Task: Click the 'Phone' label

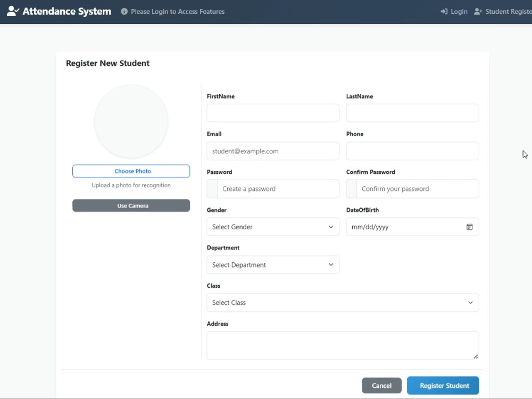Action: click(354, 134)
